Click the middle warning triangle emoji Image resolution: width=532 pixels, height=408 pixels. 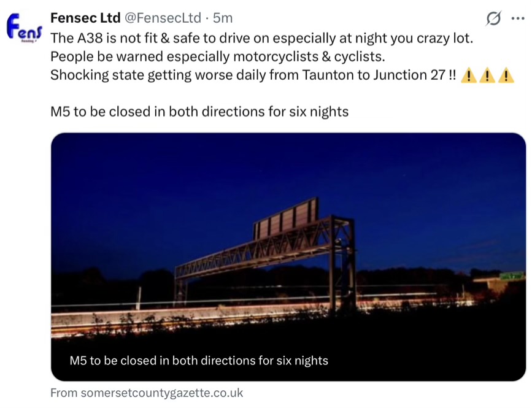point(487,75)
